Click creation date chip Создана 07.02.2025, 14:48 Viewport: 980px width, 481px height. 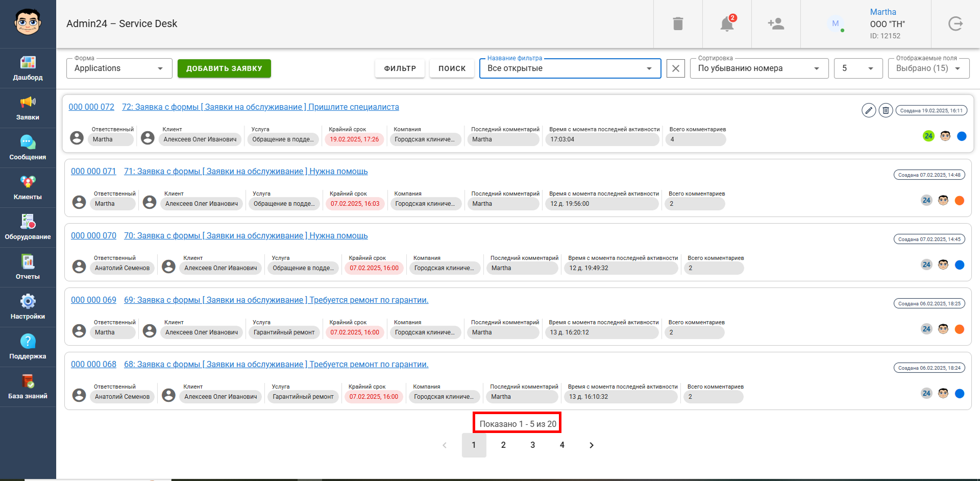point(929,175)
